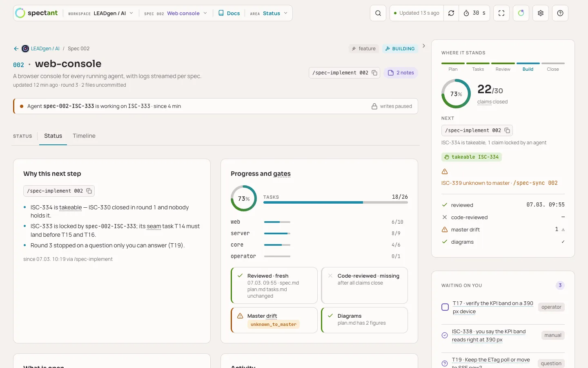Click the T19 question circle icon
588x368 pixels.
pyautogui.click(x=445, y=364)
